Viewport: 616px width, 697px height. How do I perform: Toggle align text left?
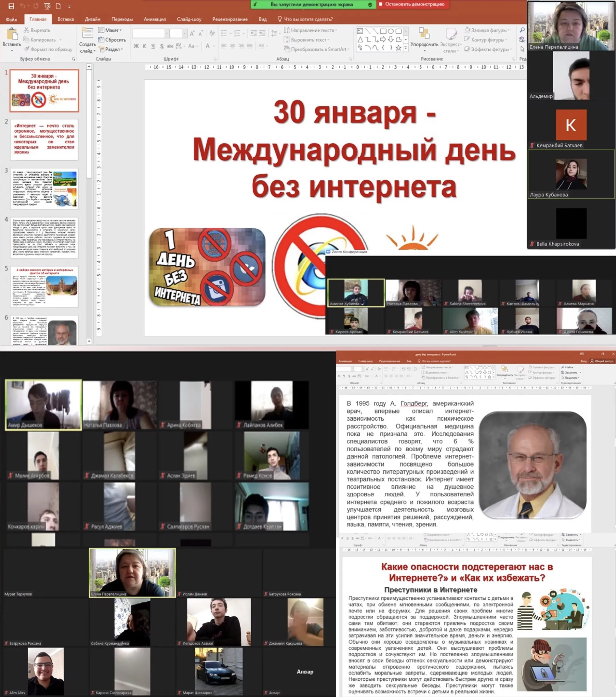[224, 46]
